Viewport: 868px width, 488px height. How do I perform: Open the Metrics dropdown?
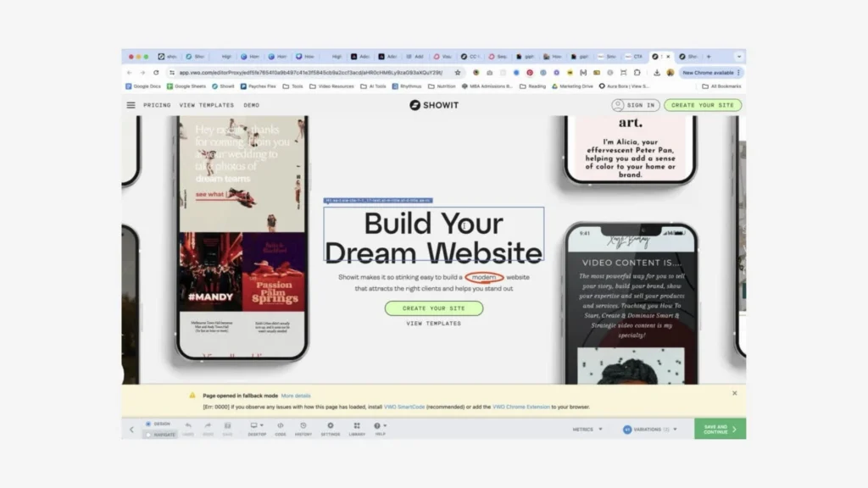[587, 430]
